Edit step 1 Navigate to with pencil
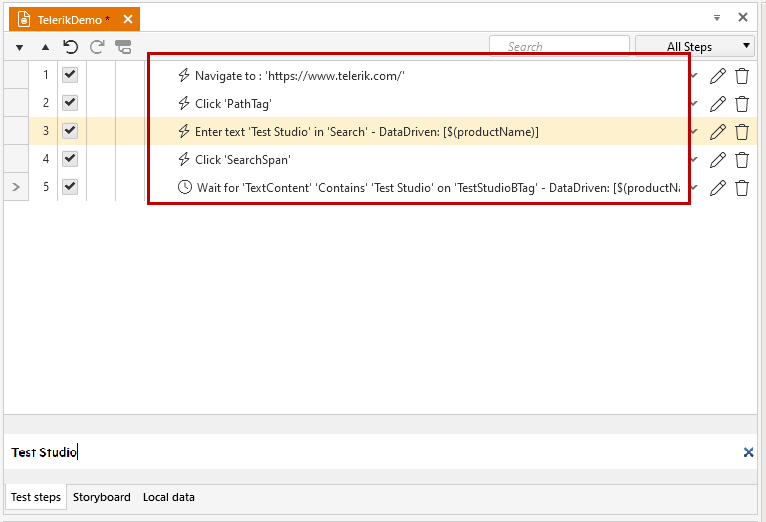The width and height of the screenshot is (766, 522). point(718,76)
